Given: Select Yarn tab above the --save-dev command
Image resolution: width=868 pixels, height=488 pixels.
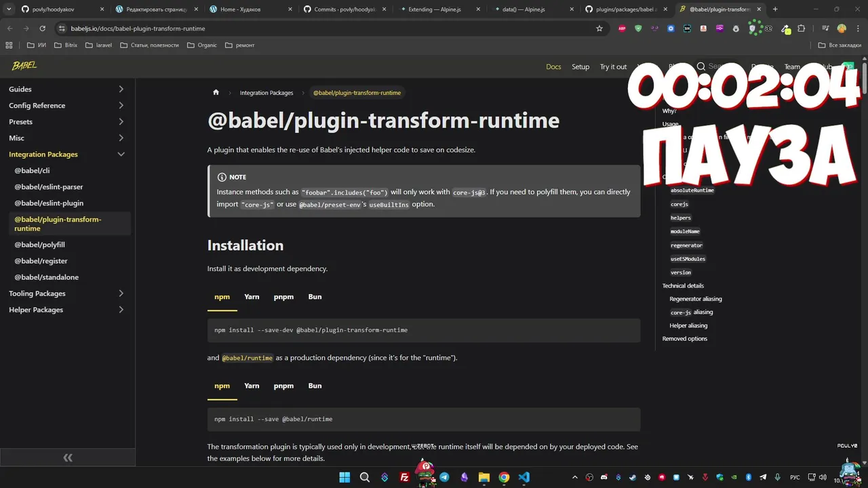Looking at the screenshot, I should tap(252, 297).
